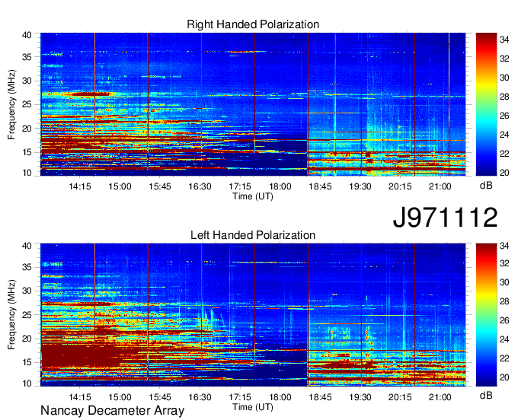Click 16:30 tick on Right Handed time axis

click(x=200, y=186)
